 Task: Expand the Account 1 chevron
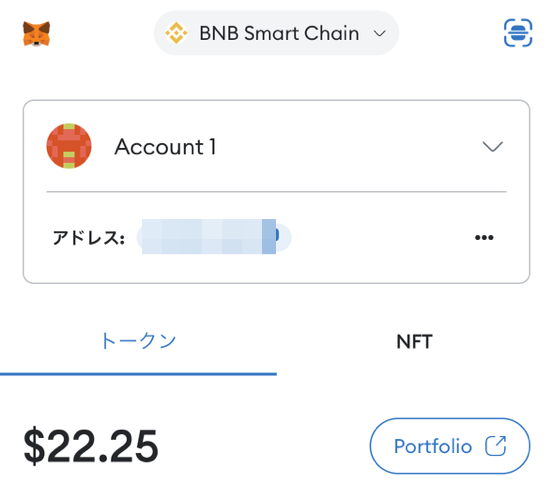tap(492, 146)
